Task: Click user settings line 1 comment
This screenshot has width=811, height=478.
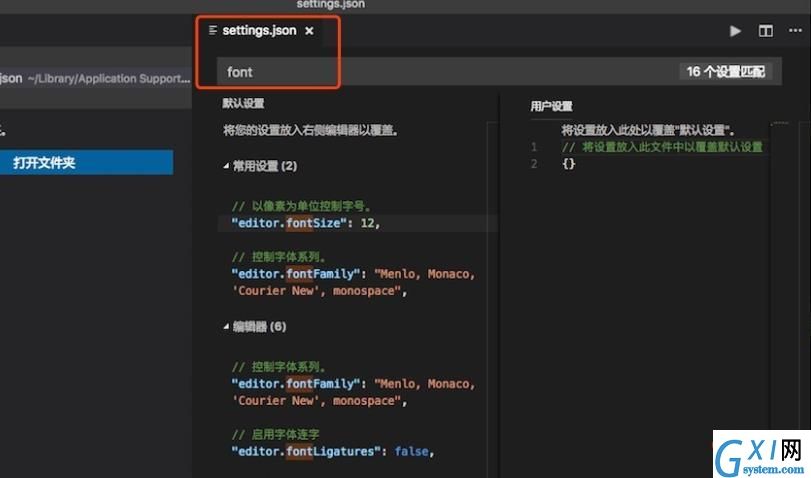Action: click(663, 147)
